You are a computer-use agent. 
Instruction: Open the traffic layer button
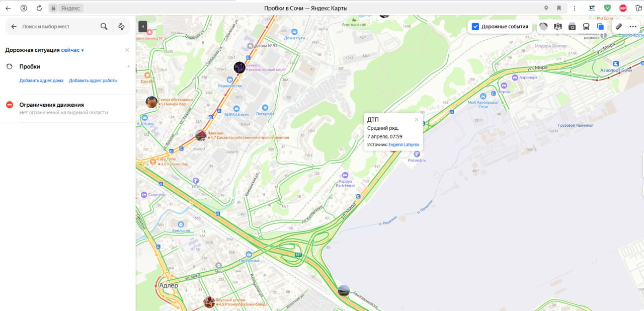[x=543, y=27]
